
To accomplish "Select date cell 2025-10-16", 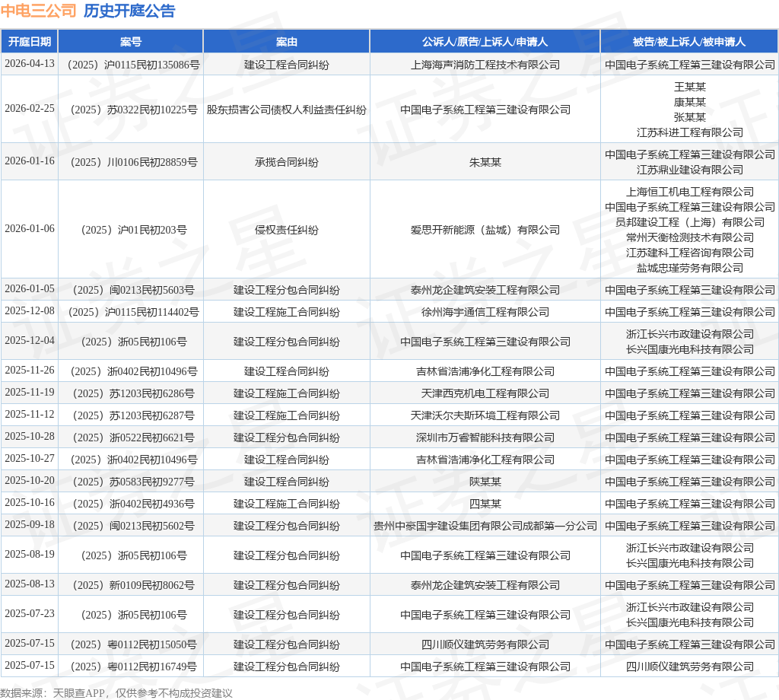I will 30,502.
